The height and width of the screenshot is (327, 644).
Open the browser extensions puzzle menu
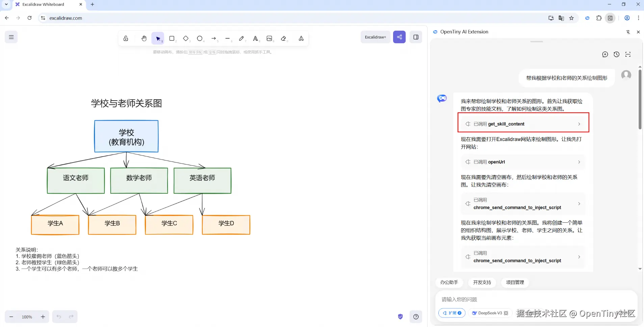[x=599, y=18]
